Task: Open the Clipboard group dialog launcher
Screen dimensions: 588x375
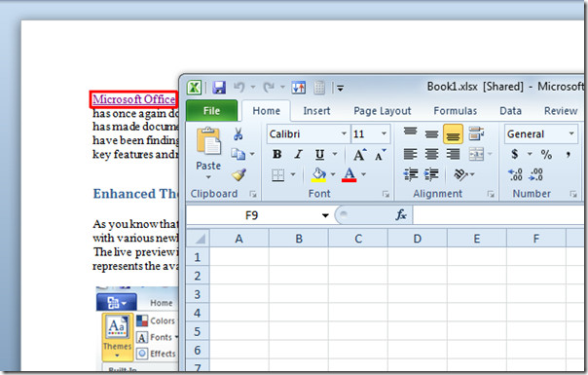Action: 253,194
